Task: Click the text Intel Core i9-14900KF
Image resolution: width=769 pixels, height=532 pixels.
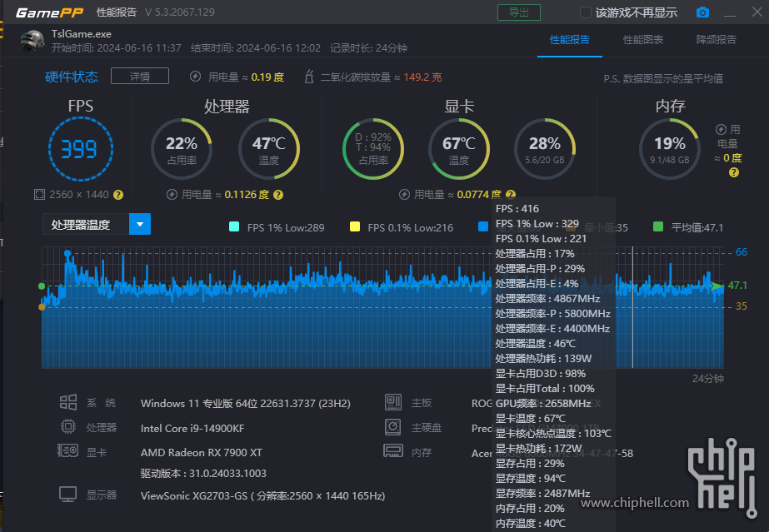Action: (x=192, y=428)
